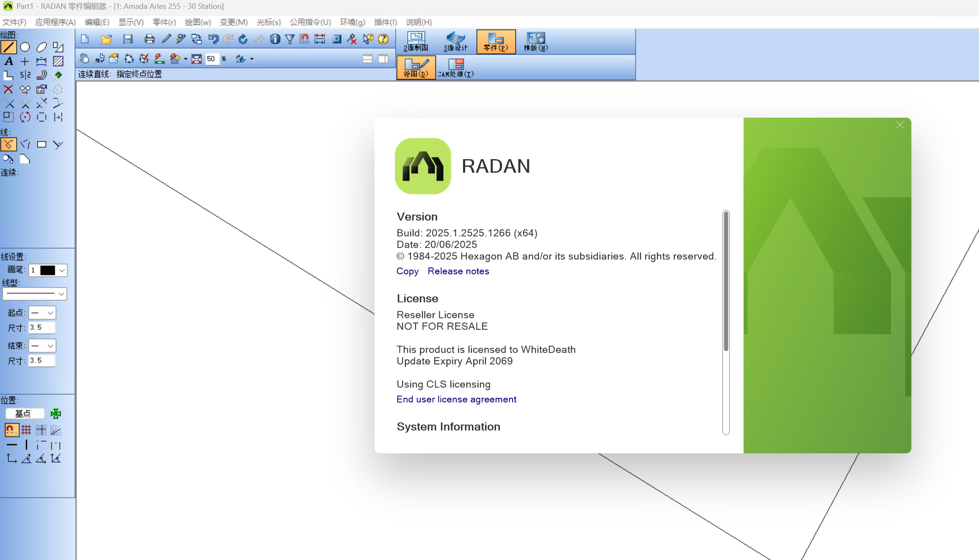The image size is (979, 560).
Task: Click the green base point cross icon
Action: 55,414
